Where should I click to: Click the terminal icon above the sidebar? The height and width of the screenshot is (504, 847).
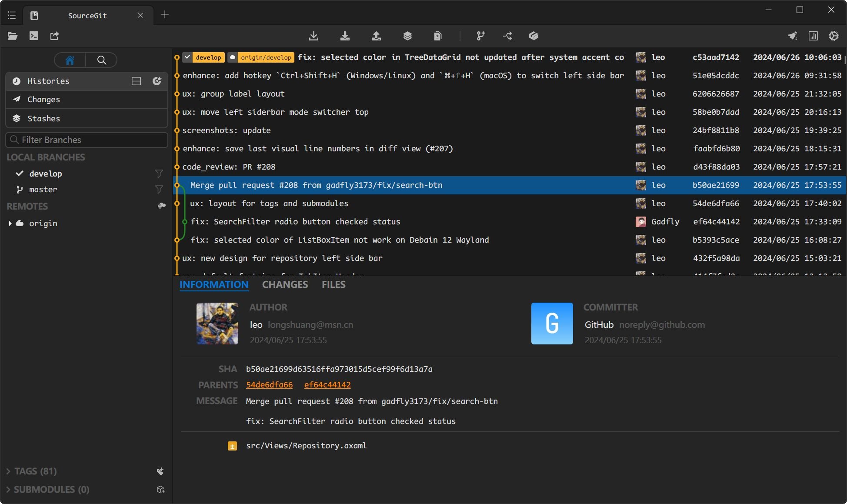click(33, 36)
